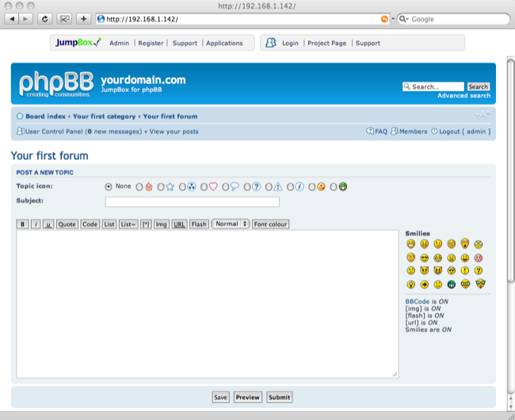Click the Advanced search link
The height and width of the screenshot is (420, 515).
[x=463, y=96]
